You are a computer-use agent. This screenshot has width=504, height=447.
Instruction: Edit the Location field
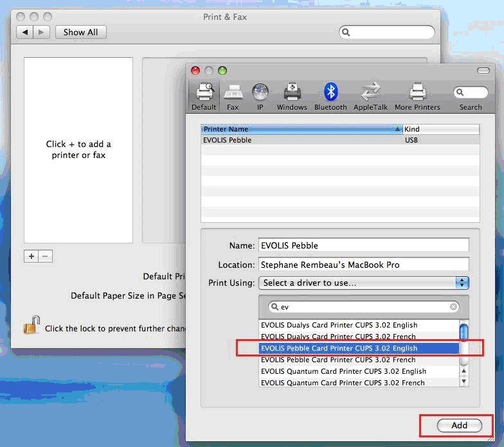(x=364, y=265)
